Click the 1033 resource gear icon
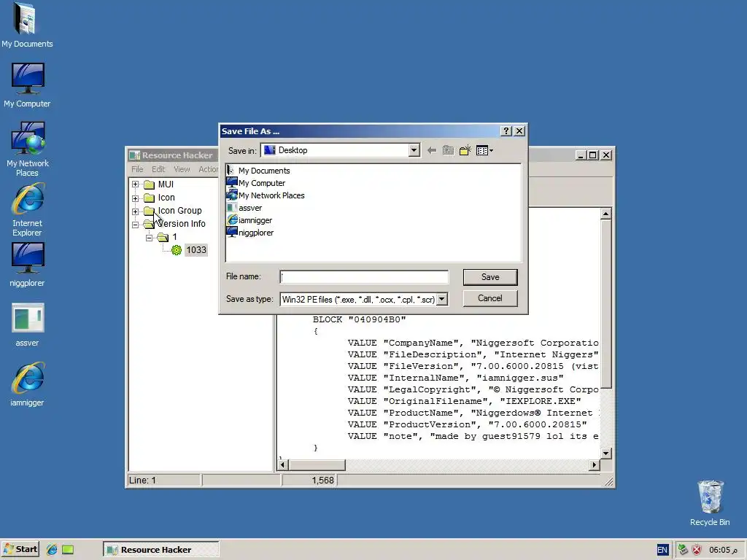The width and height of the screenshot is (747, 560). (177, 250)
